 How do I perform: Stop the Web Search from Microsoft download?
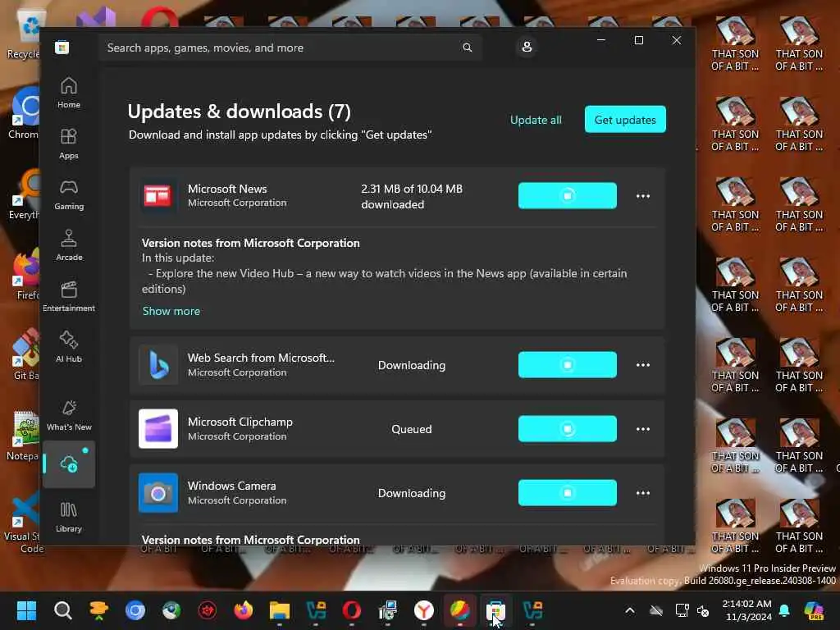tap(568, 365)
